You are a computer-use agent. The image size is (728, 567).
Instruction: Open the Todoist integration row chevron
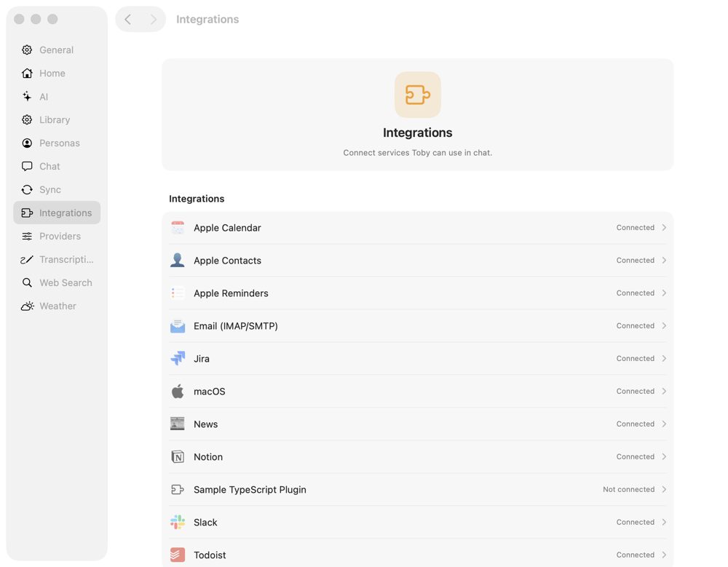point(664,555)
